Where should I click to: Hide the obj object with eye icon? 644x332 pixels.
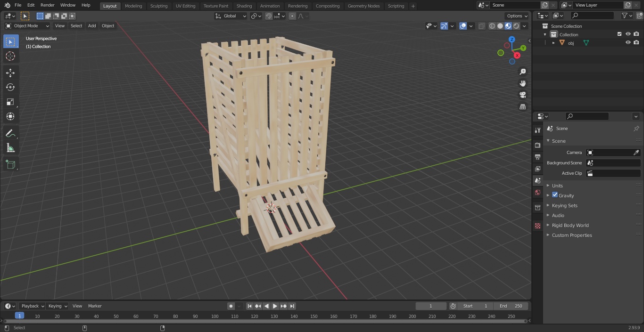pyautogui.click(x=628, y=43)
